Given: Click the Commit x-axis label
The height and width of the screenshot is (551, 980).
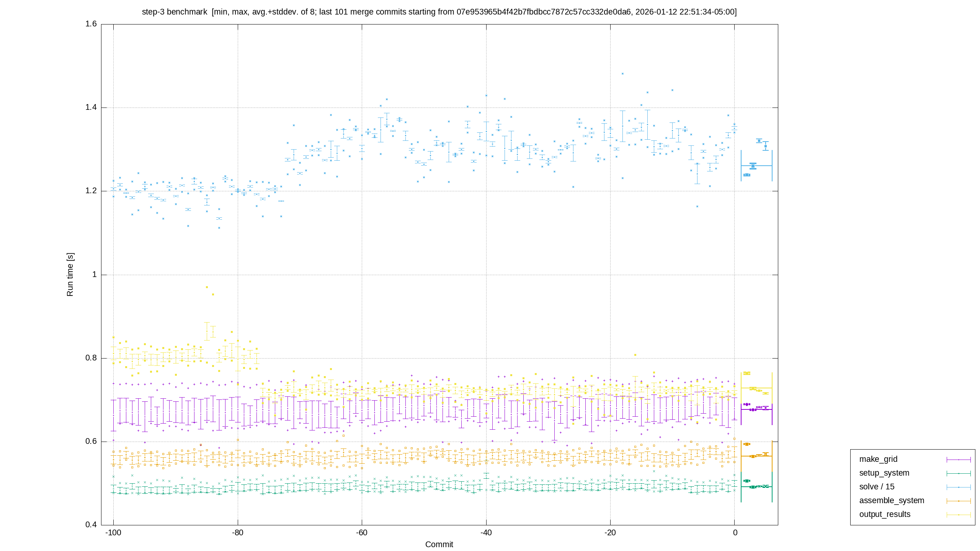Looking at the screenshot, I should (x=439, y=544).
